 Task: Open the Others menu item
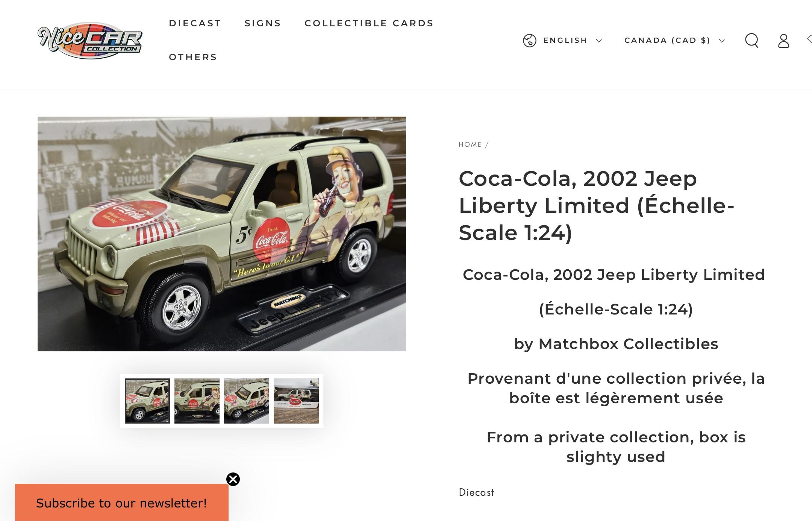click(193, 57)
